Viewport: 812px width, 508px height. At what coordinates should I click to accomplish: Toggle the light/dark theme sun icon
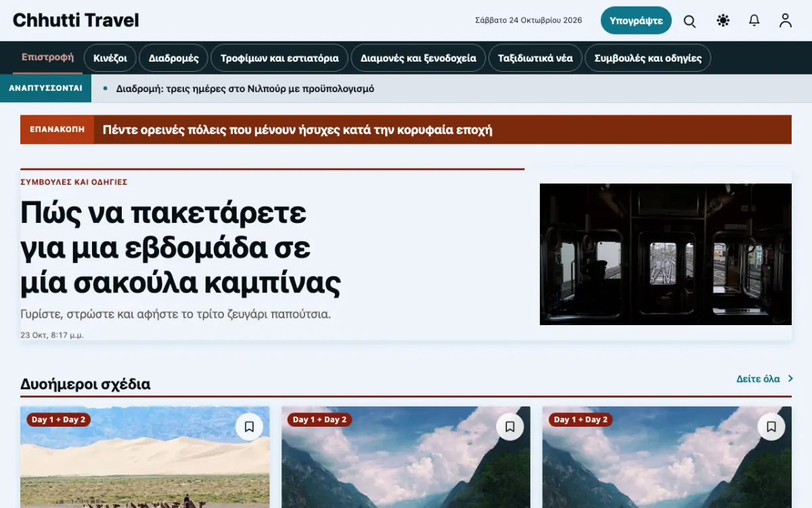(x=723, y=21)
